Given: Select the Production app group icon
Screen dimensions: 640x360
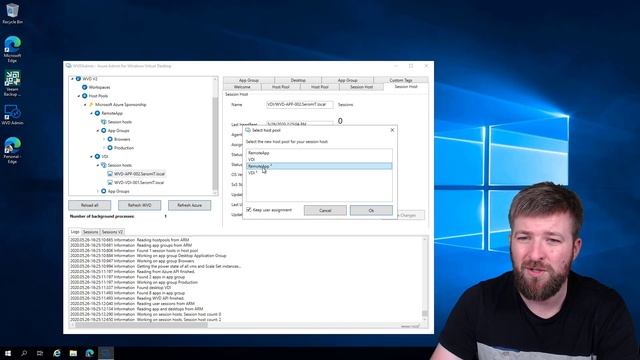Looking at the screenshot, I should tap(110, 148).
